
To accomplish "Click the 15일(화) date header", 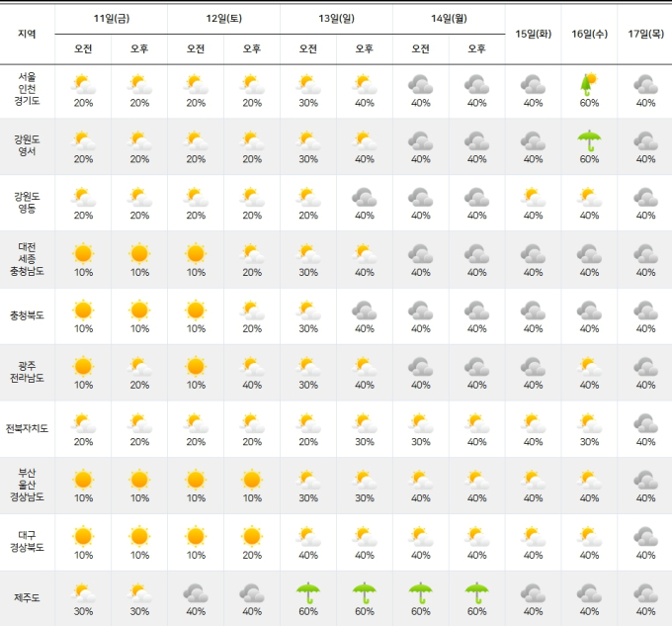I will coord(533,34).
